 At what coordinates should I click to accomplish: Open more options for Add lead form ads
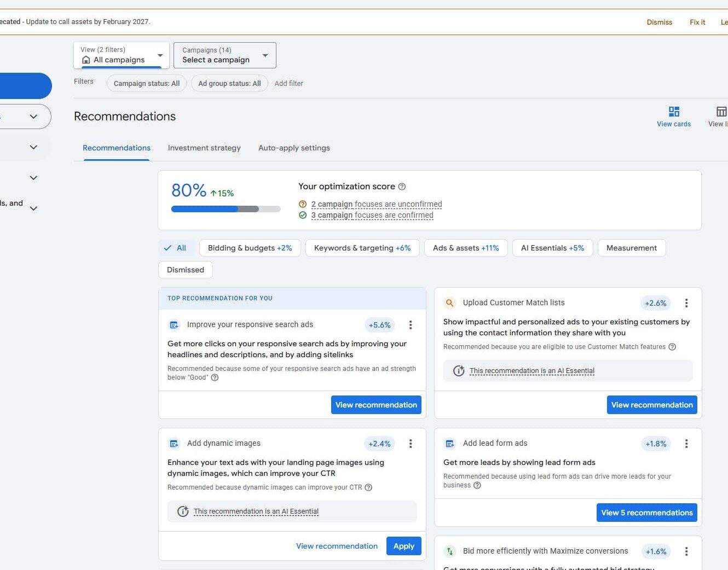click(x=686, y=444)
